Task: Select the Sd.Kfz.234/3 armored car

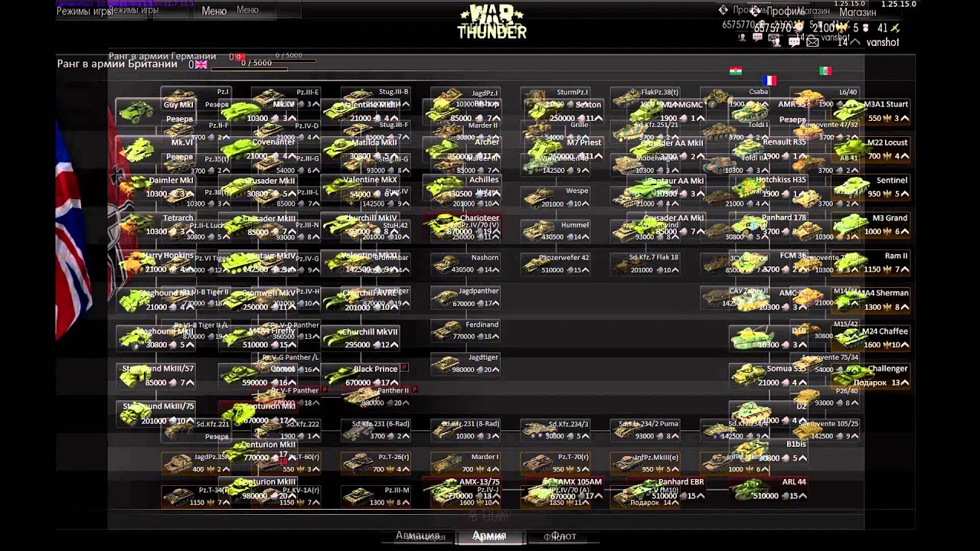Action: (555, 430)
